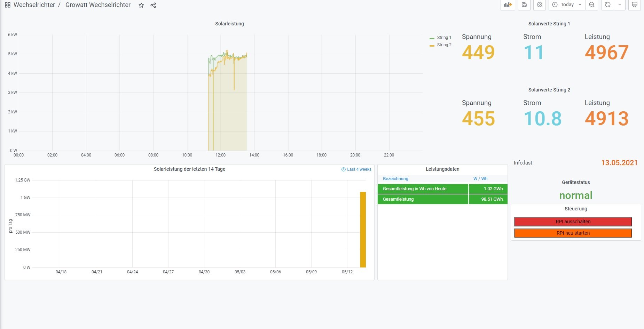Toggle String 1 series in legend

[x=444, y=38]
